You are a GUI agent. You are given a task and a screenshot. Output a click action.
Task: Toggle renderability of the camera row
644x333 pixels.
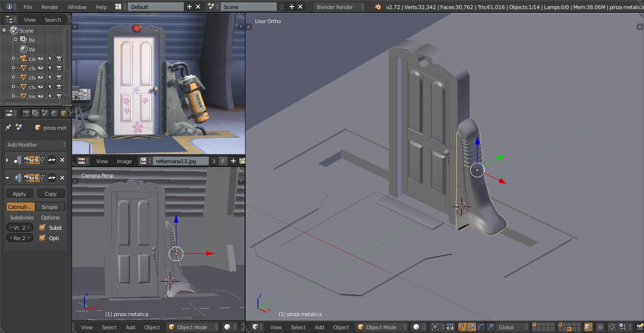click(59, 58)
